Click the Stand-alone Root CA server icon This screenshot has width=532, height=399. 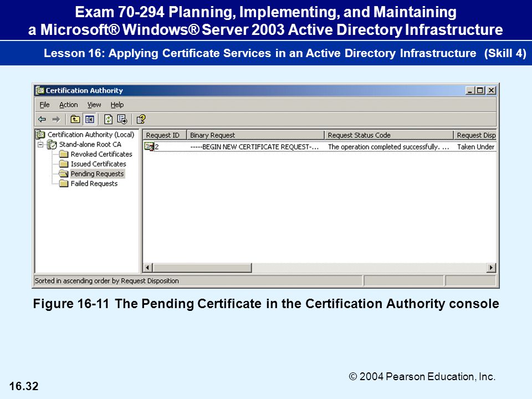[52, 145]
